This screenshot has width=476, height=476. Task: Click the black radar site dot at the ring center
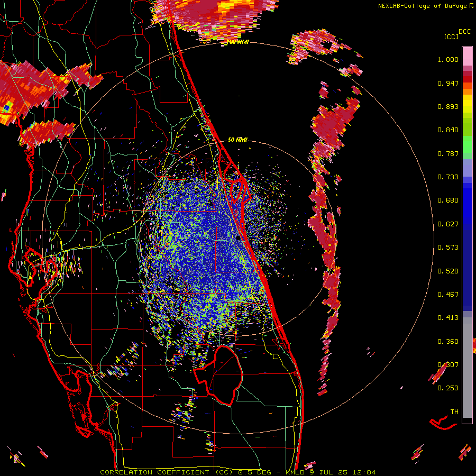pyautogui.click(x=239, y=239)
